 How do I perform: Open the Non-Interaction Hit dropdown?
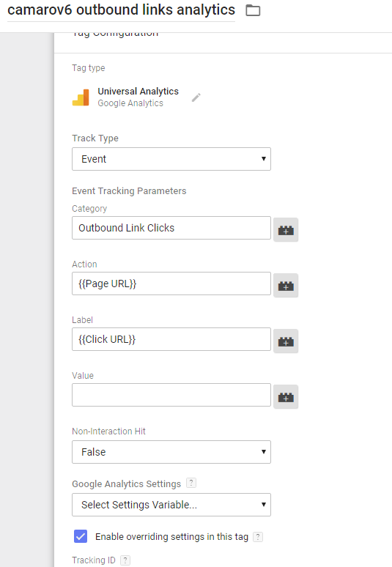pyautogui.click(x=171, y=452)
